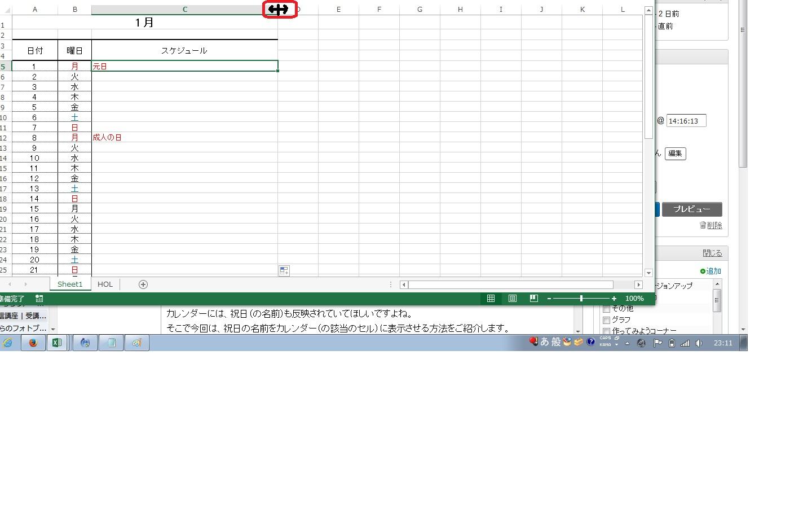
Task: Open Firefox from the taskbar
Action: coord(33,343)
